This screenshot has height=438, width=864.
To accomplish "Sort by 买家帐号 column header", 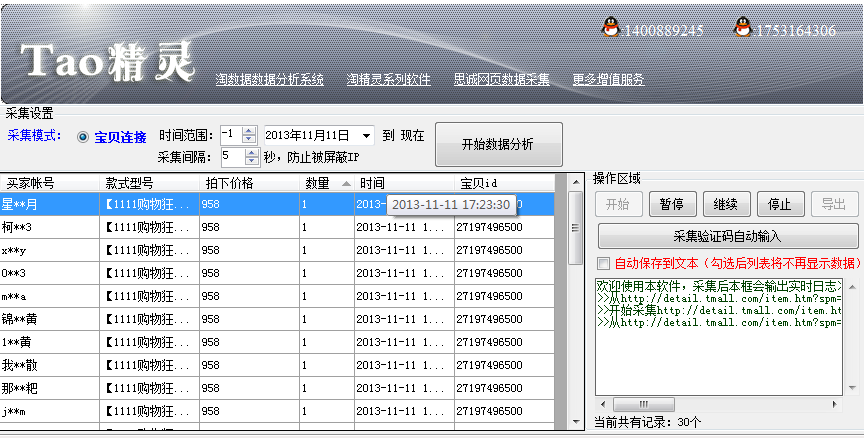I will click(x=50, y=183).
